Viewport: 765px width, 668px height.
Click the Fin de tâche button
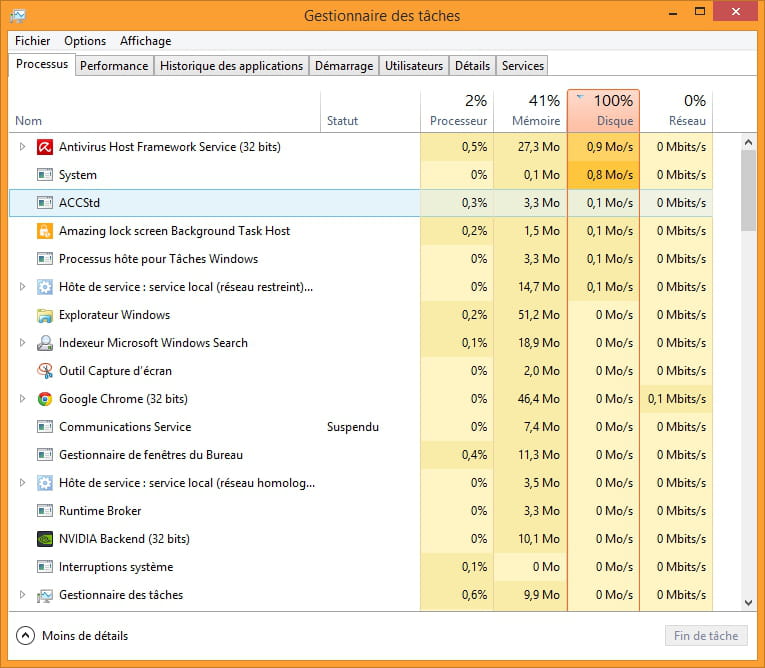pos(706,636)
